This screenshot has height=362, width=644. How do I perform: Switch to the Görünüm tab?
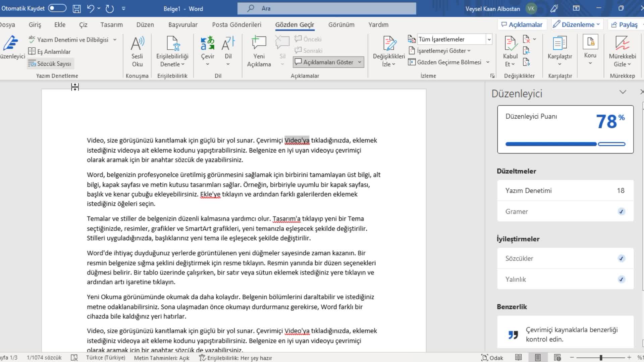pyautogui.click(x=341, y=24)
